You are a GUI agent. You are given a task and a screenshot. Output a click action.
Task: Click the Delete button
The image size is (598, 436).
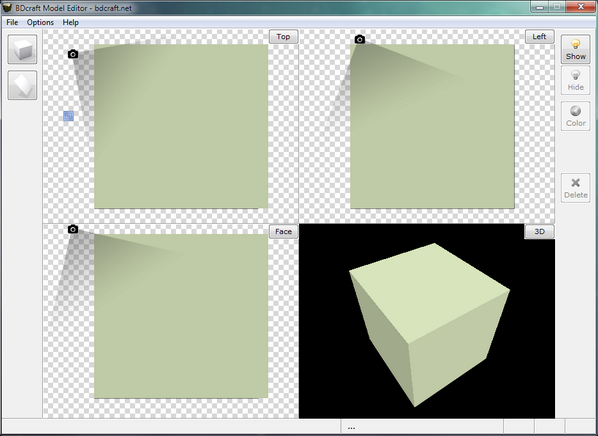(575, 188)
